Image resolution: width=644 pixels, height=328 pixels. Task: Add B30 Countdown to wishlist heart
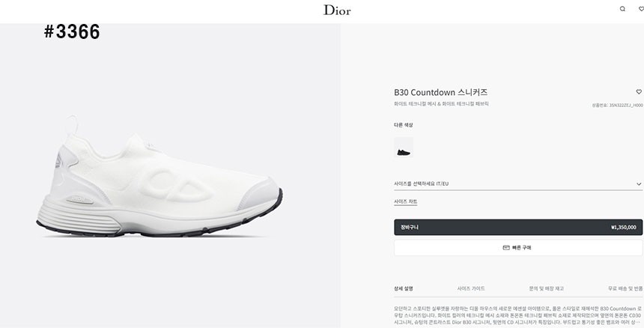click(x=639, y=92)
